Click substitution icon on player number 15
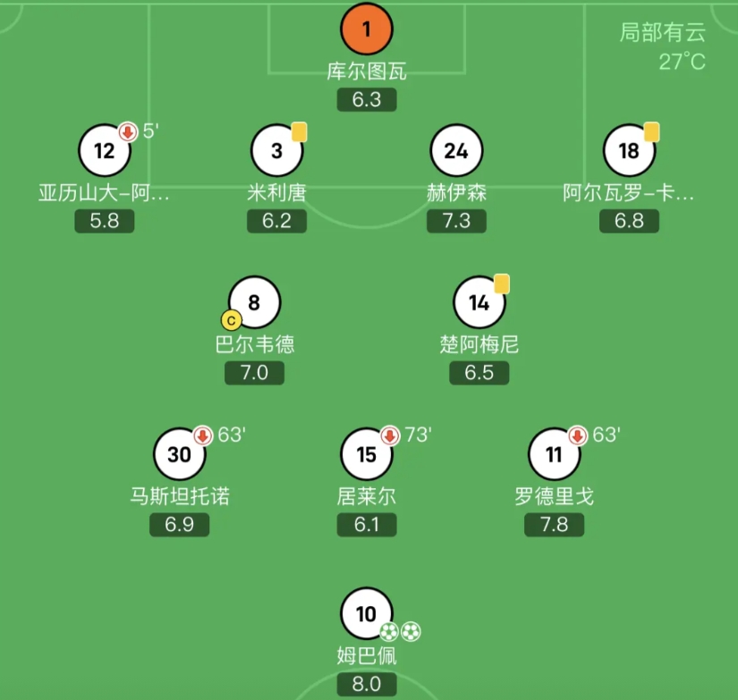 390,435
